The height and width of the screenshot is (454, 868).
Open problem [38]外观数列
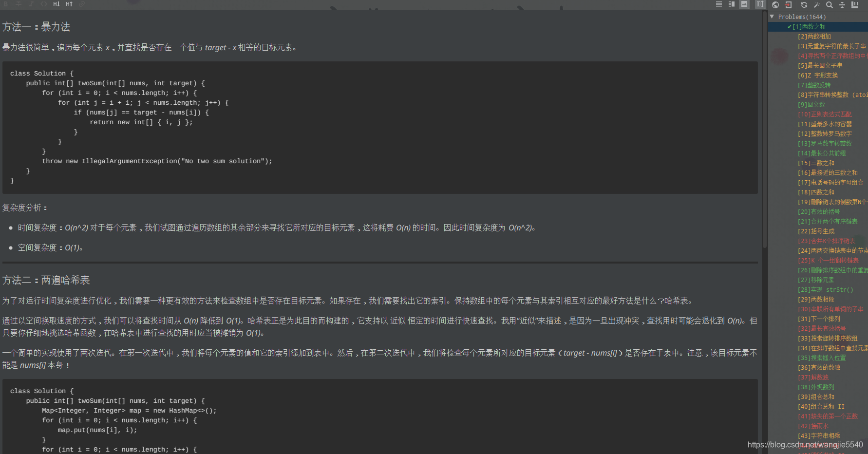[816, 387]
